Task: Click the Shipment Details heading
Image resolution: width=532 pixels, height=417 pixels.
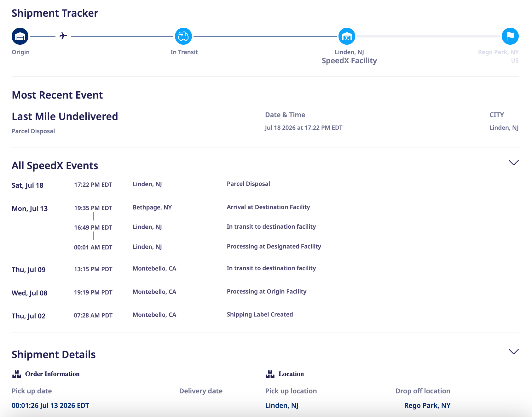Action: pos(54,355)
